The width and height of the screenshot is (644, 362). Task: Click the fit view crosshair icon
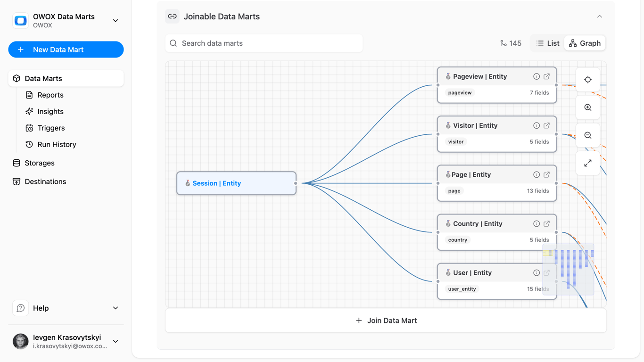click(588, 80)
